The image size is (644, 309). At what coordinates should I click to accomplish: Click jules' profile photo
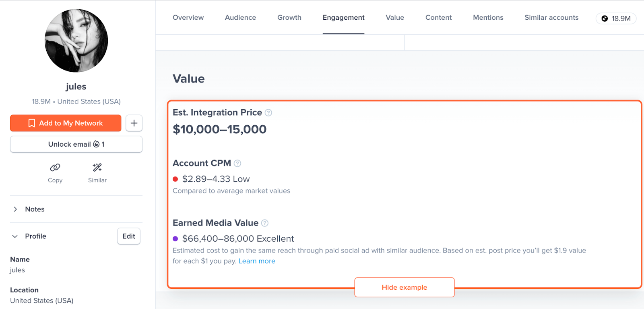click(76, 41)
